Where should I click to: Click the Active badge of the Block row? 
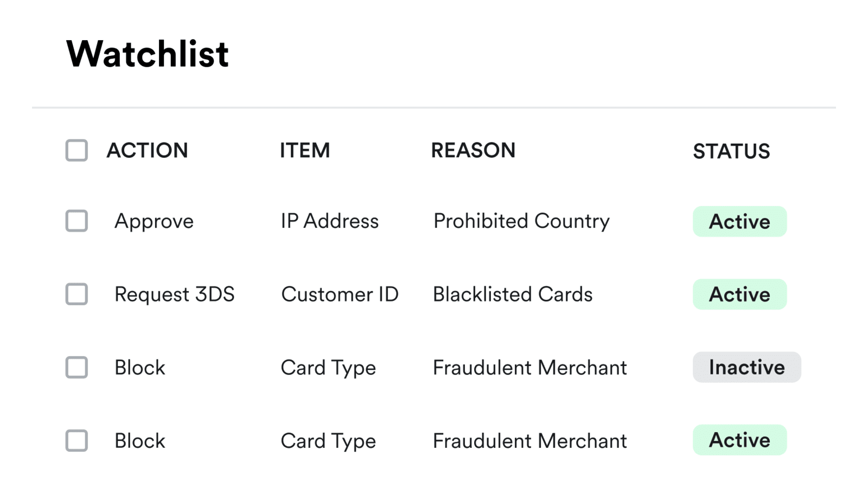[x=739, y=440]
